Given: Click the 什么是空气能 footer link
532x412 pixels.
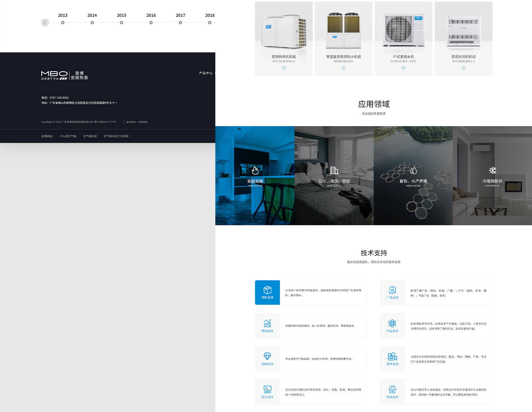Looking at the screenshot, I should pos(68,136).
